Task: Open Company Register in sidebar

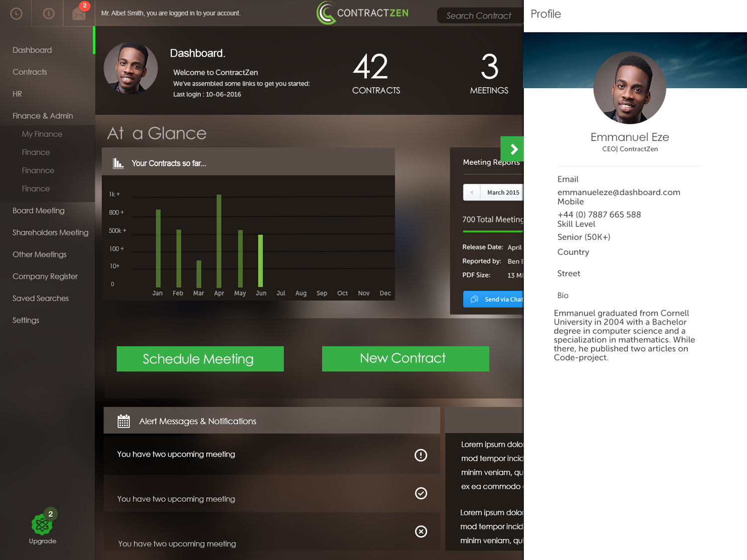Action: tap(45, 276)
